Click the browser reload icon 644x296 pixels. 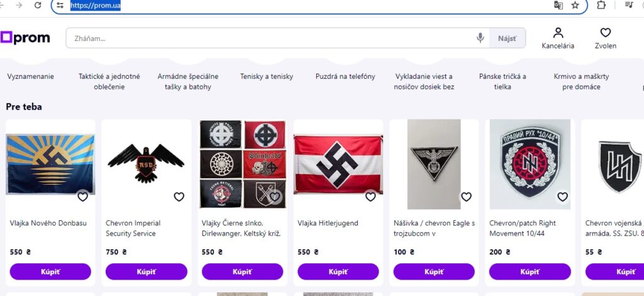tap(38, 5)
